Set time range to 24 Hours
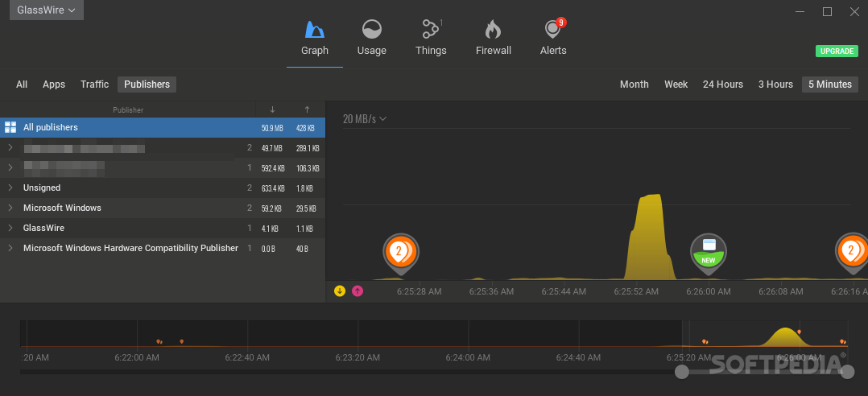The height and width of the screenshot is (396, 868). [x=723, y=85]
